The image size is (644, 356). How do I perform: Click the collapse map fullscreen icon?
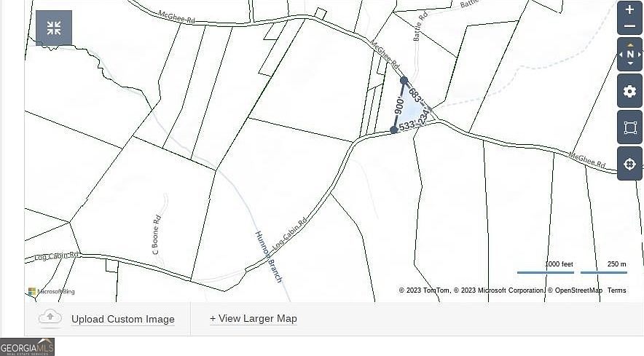tap(54, 28)
